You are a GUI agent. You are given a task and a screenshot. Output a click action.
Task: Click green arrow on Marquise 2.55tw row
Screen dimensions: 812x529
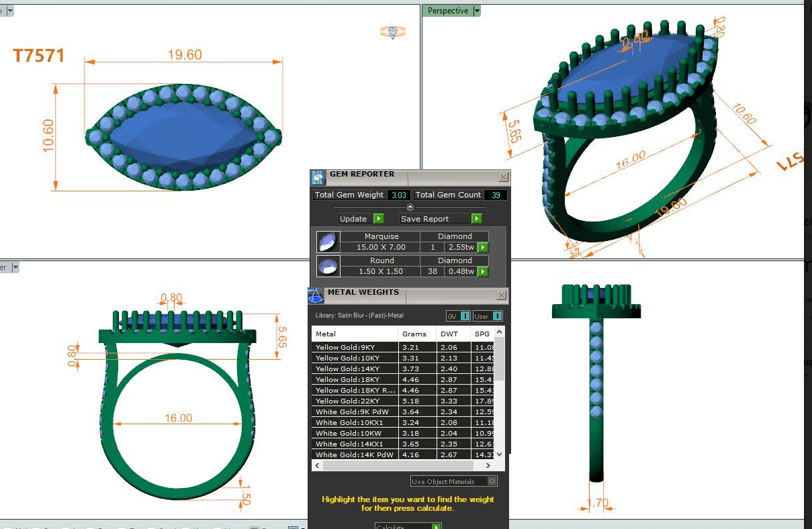point(482,248)
